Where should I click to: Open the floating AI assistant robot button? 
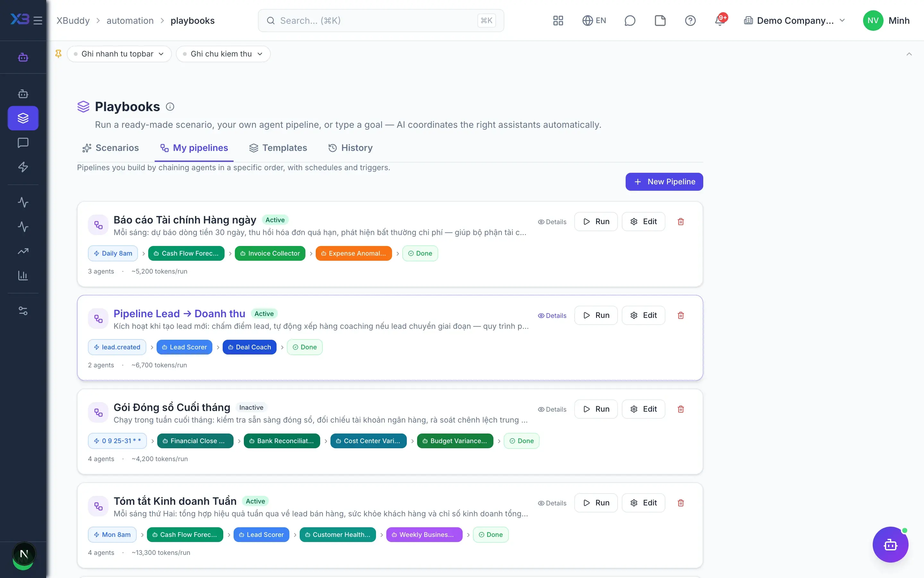[x=890, y=544]
